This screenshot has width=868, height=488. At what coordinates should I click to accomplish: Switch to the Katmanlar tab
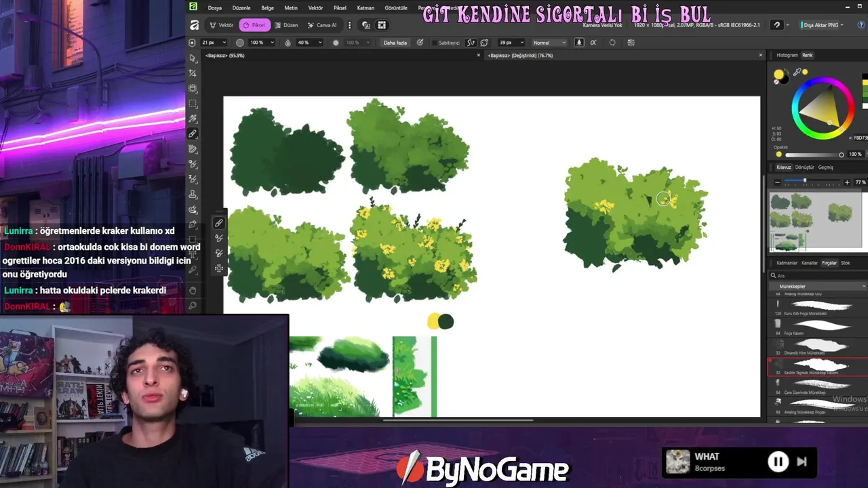point(787,263)
